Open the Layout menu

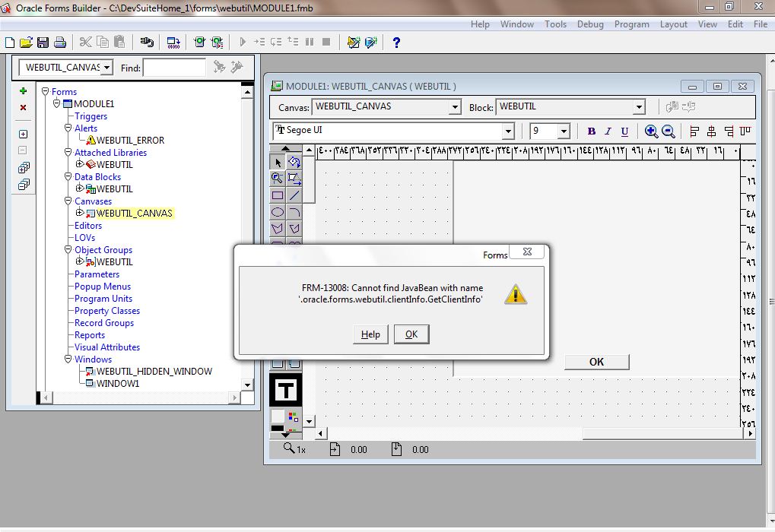673,24
